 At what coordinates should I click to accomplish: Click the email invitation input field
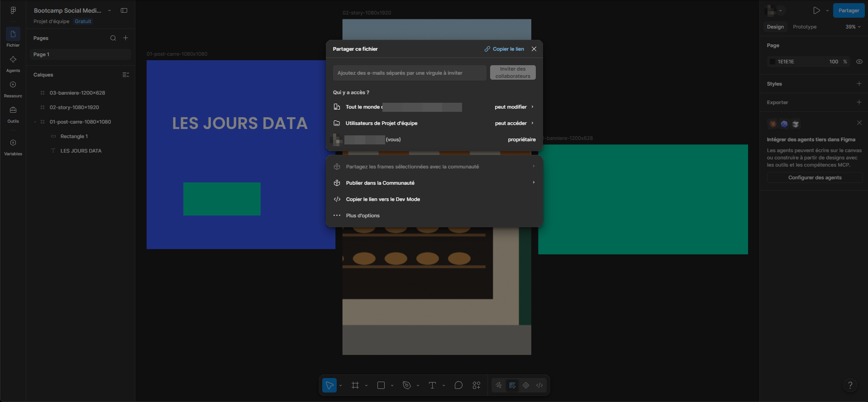410,73
